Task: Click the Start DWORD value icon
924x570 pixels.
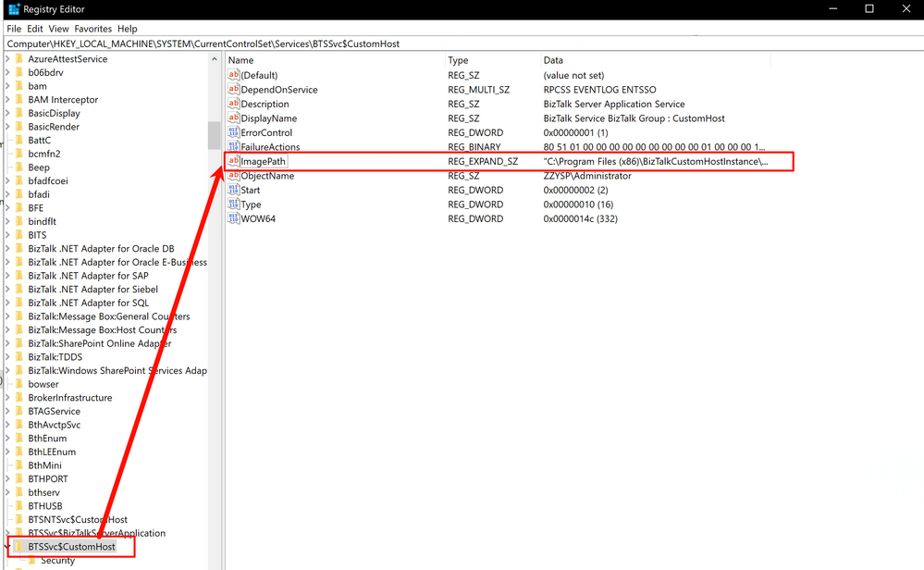Action: (233, 190)
